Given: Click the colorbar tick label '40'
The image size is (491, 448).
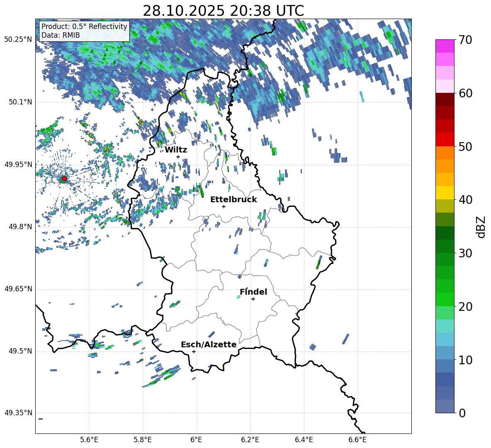Looking at the screenshot, I should 466,200.
